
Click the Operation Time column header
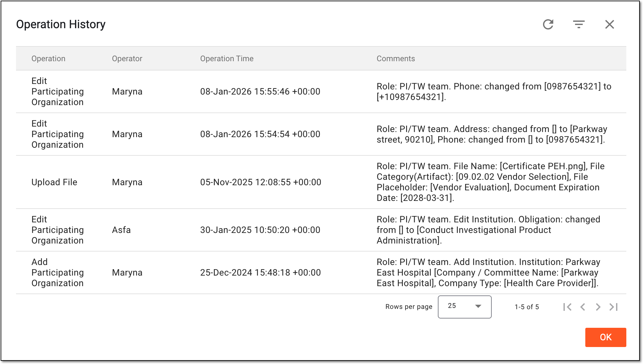(227, 59)
